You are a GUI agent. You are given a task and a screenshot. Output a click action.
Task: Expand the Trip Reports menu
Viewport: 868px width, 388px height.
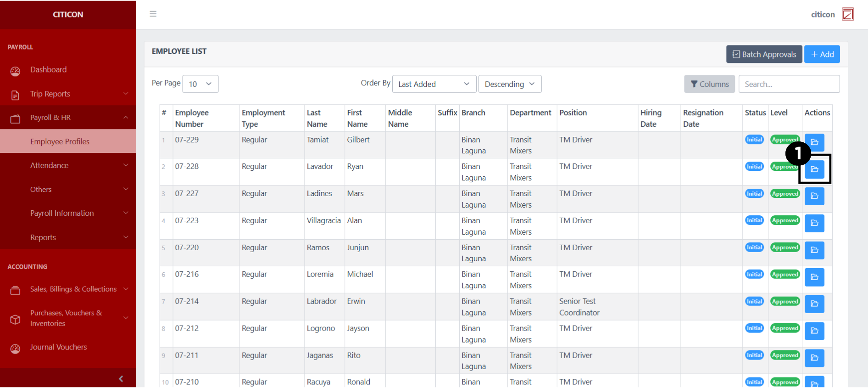[68, 94]
